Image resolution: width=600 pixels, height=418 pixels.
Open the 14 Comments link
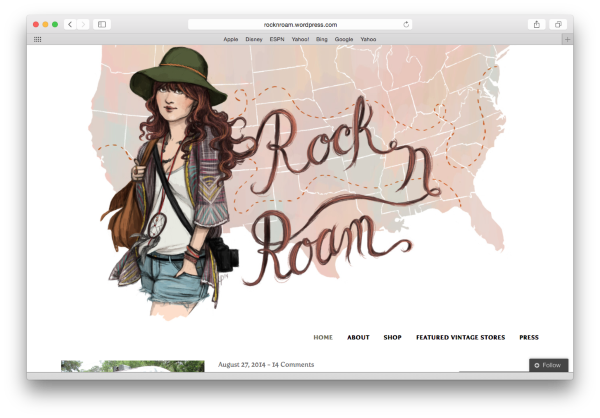point(290,365)
